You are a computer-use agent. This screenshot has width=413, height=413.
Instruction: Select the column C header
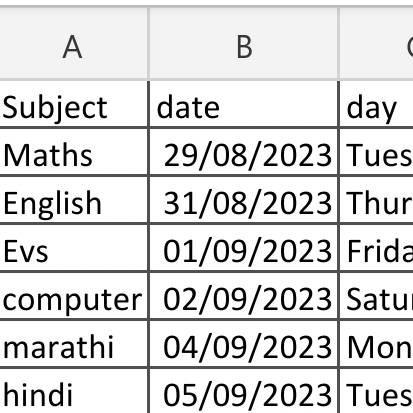tap(376, 44)
